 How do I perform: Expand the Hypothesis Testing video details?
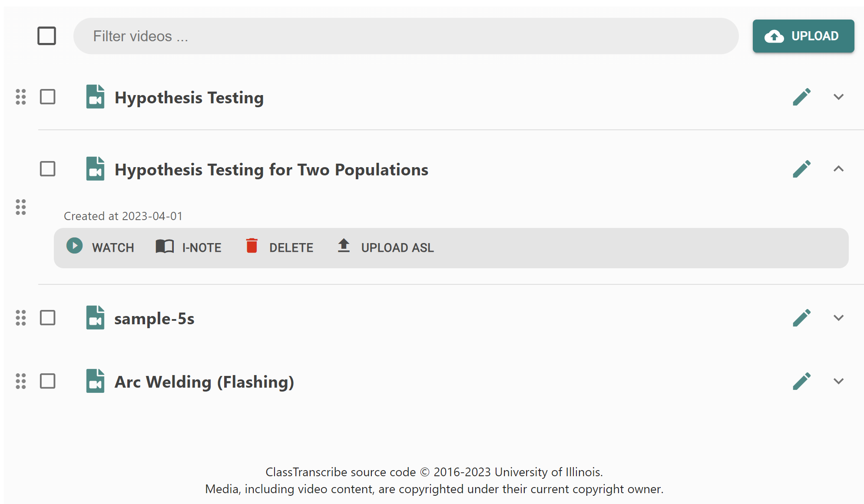[838, 97]
